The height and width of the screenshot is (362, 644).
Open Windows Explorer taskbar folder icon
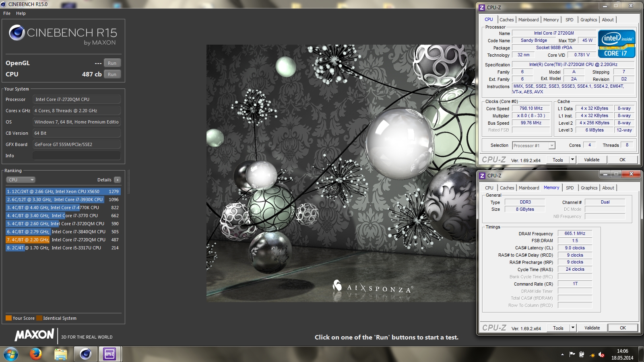[60, 354]
